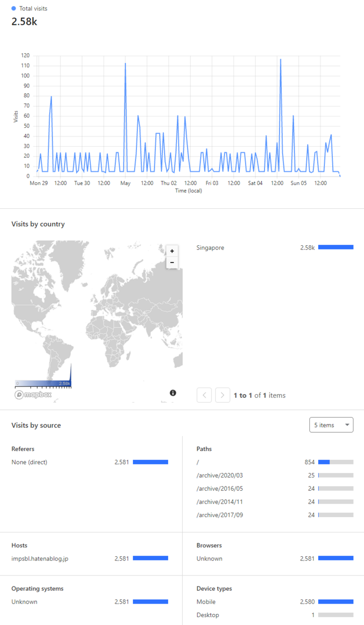Go to next page of countries

coord(223,395)
